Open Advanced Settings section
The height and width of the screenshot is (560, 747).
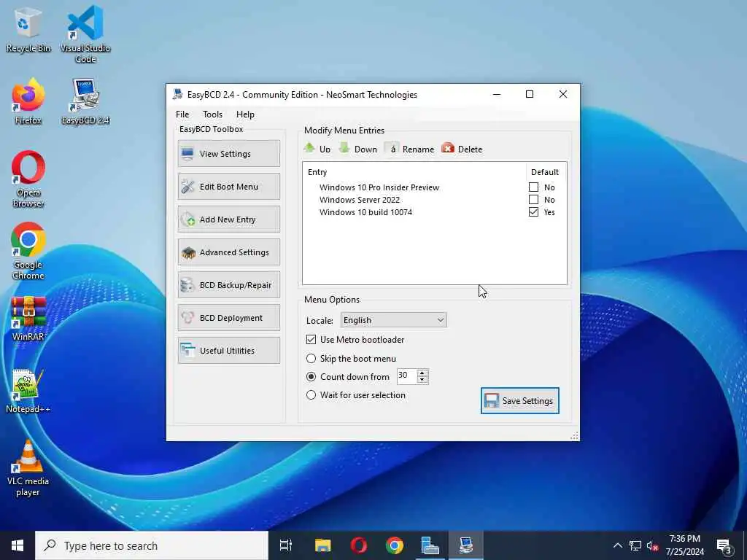[x=228, y=252]
